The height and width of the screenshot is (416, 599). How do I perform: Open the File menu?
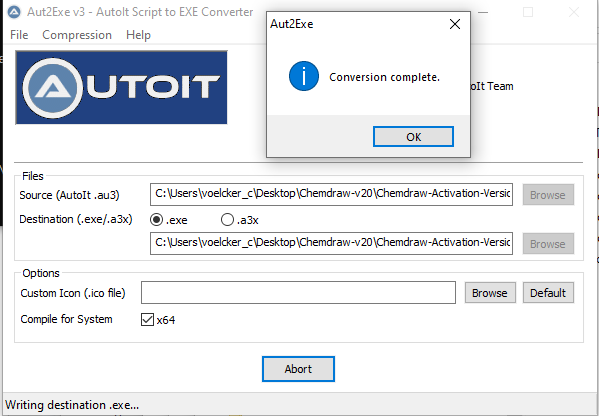(x=19, y=35)
